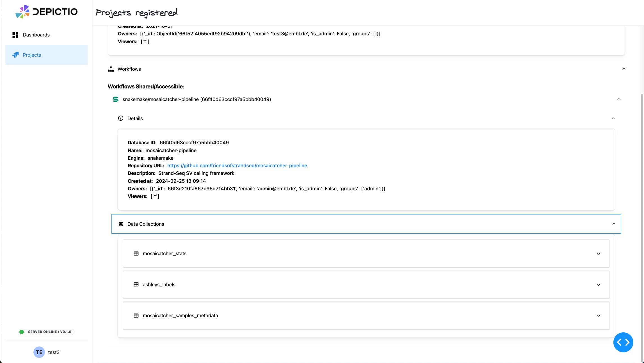Screen dimensions: 644x363
Task: Collapse the snakemake/mosaicatcher-pipeline workflow
Action: click(x=619, y=99)
